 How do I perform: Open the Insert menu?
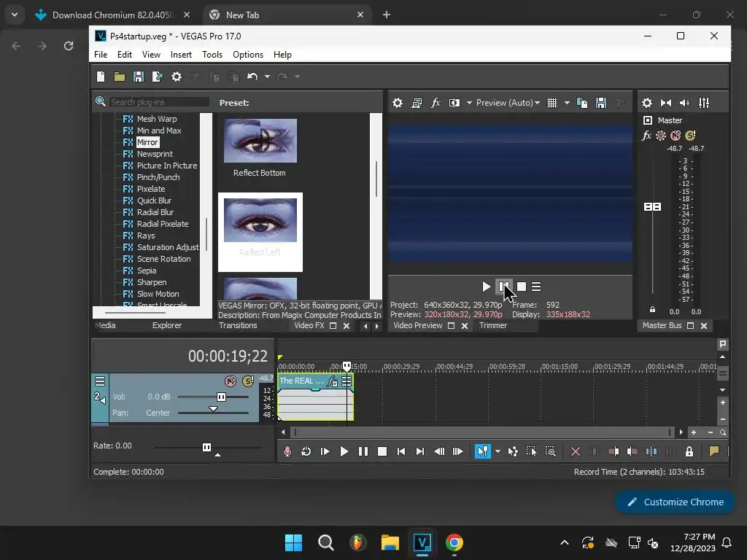click(181, 55)
